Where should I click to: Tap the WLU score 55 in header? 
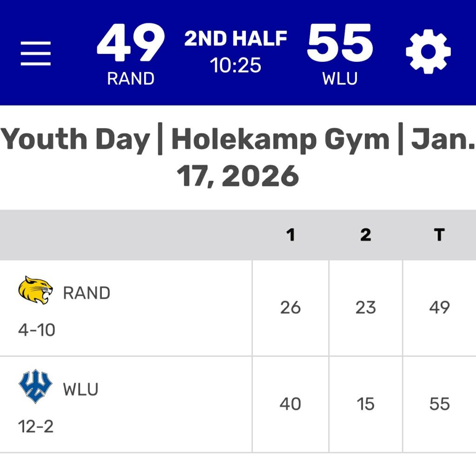[x=340, y=43]
